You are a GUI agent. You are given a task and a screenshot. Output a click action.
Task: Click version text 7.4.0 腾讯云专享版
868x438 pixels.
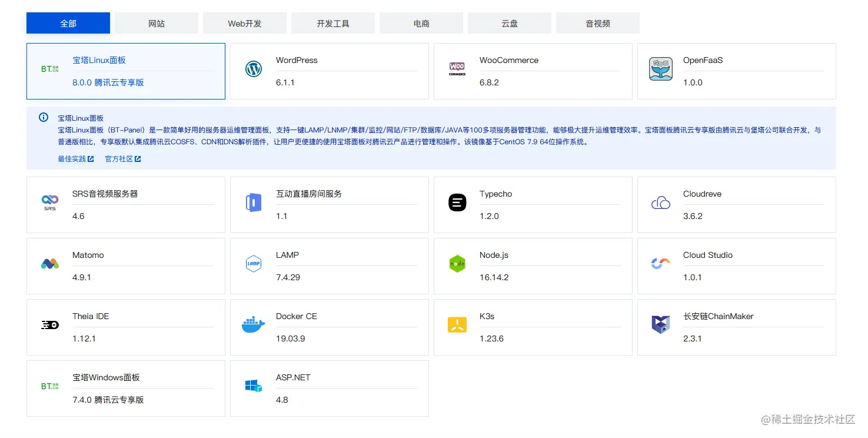click(x=108, y=400)
